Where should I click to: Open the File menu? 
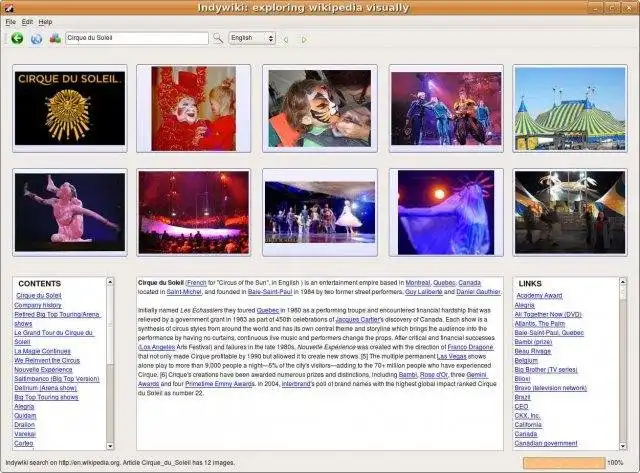click(11, 22)
